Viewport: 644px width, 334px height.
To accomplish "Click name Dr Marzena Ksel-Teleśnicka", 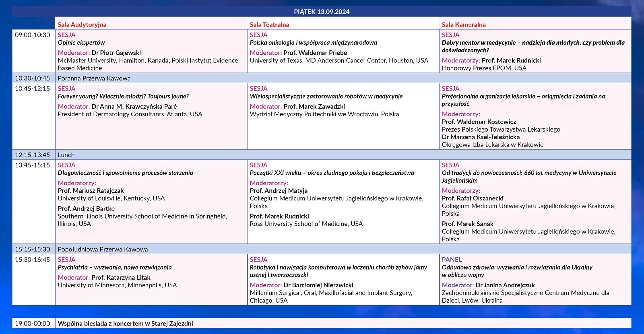I will click(481, 137).
